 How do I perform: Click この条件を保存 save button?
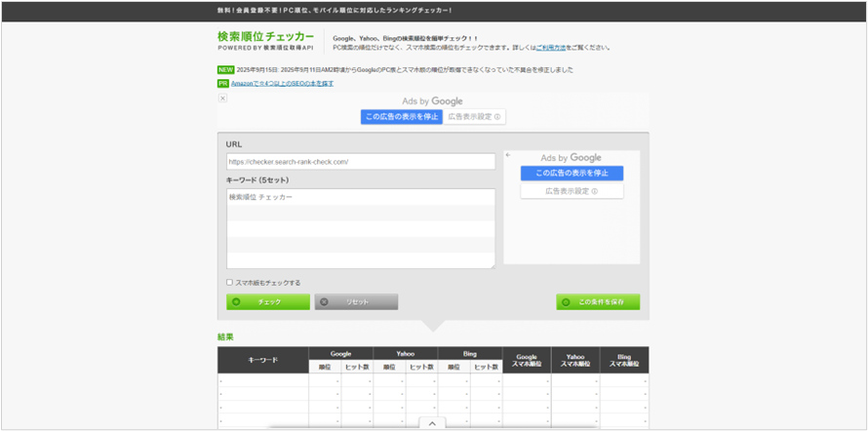598,302
